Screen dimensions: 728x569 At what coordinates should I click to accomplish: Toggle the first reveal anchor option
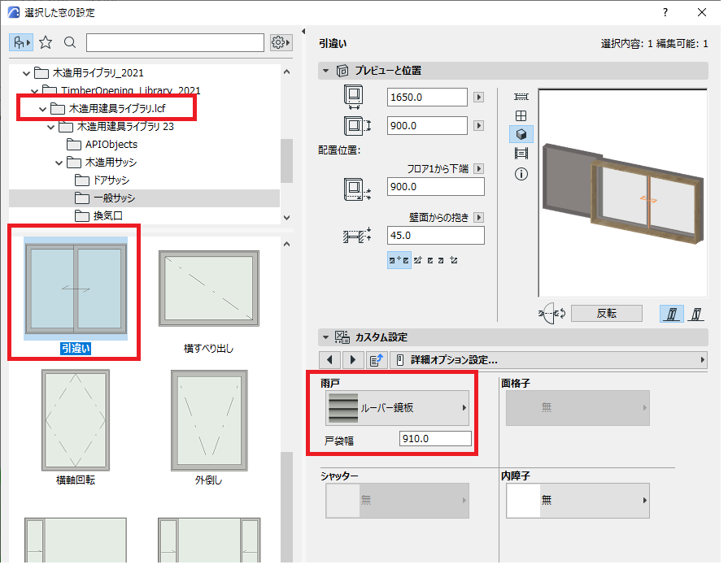[399, 260]
